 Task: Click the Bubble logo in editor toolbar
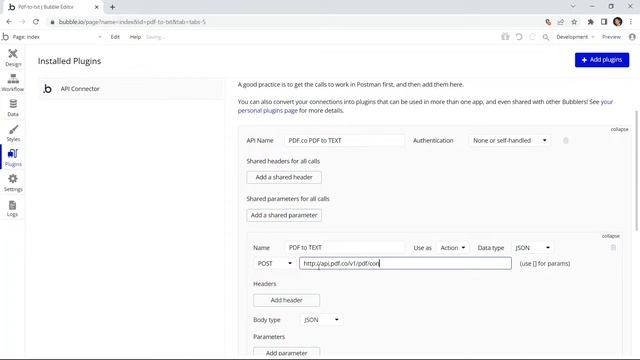point(5,37)
